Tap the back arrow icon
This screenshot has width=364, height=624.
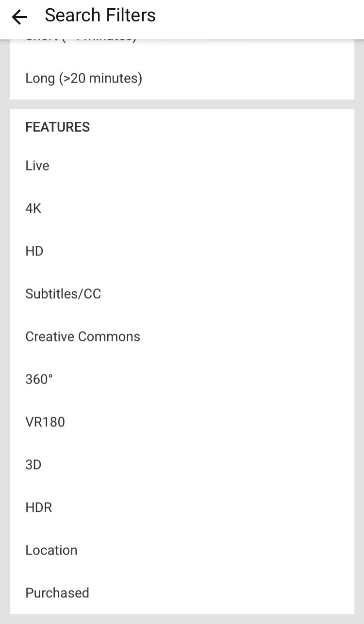coord(19,17)
